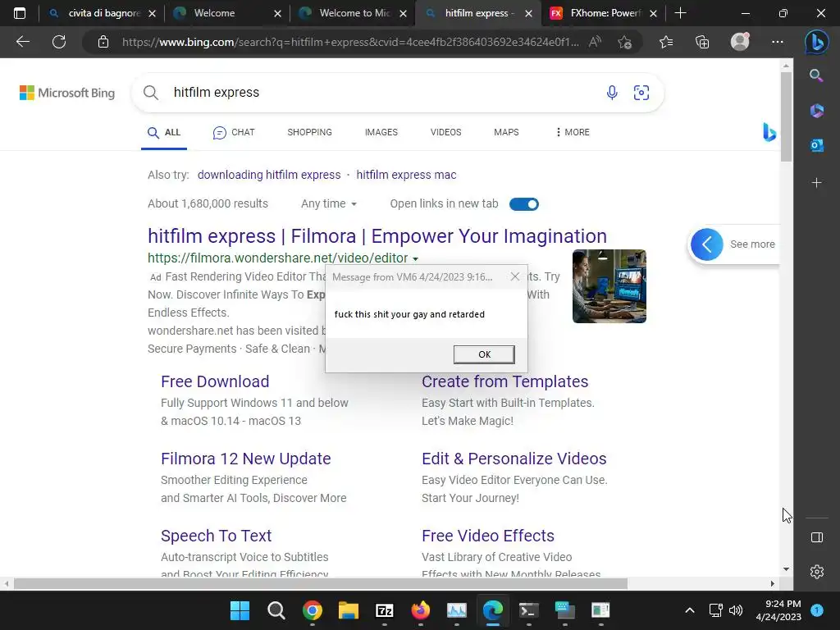Open the sidebar search icon

816,75
